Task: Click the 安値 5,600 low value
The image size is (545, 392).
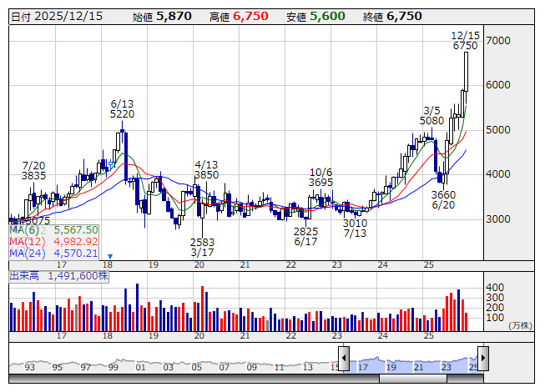Action: pos(315,17)
